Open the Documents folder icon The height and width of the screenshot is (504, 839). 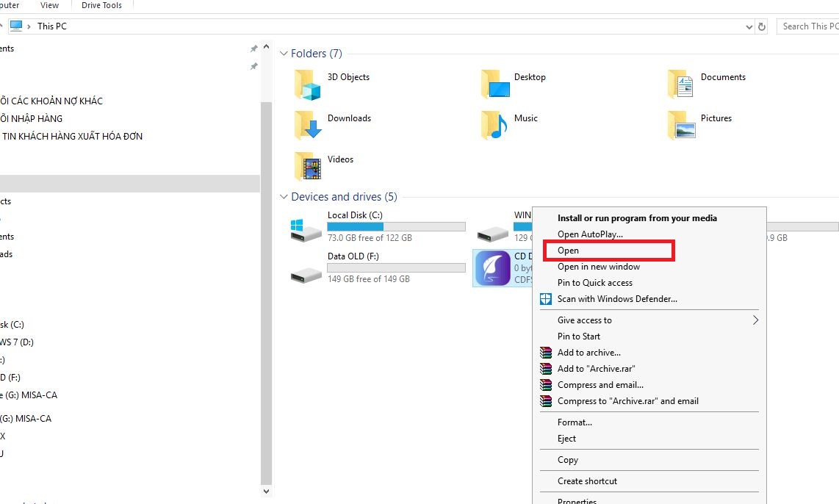pos(681,84)
